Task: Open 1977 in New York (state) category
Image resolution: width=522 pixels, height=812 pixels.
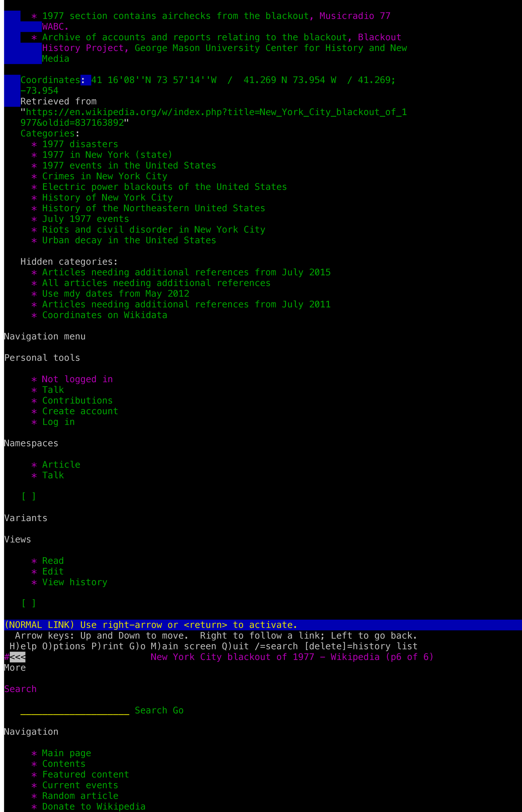Action: point(108,155)
